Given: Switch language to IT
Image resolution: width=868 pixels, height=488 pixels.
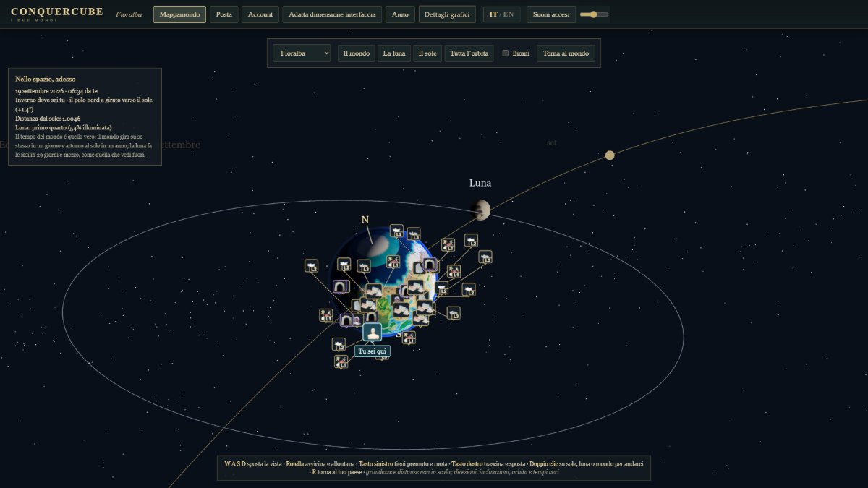Looking at the screenshot, I should (493, 14).
